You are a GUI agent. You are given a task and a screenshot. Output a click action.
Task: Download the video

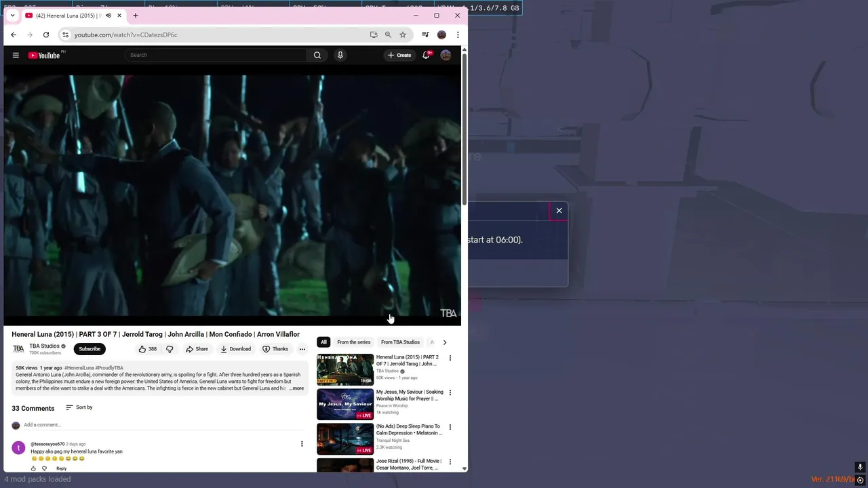(236, 349)
